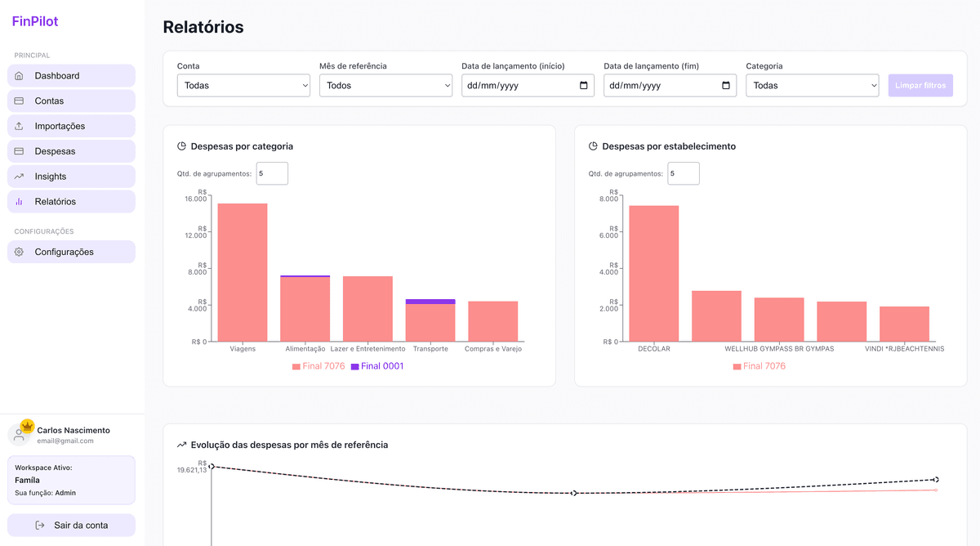Open the Conta dropdown

click(243, 85)
